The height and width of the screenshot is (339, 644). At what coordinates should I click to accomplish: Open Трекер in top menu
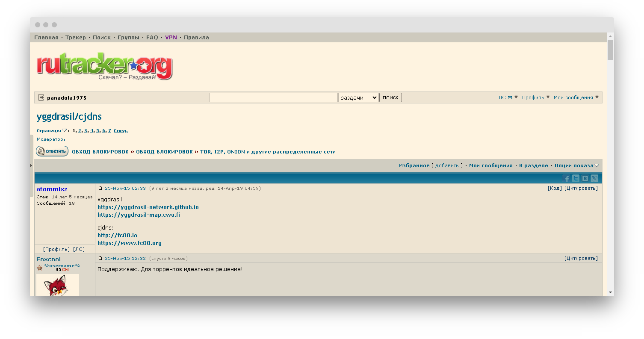[x=76, y=38]
